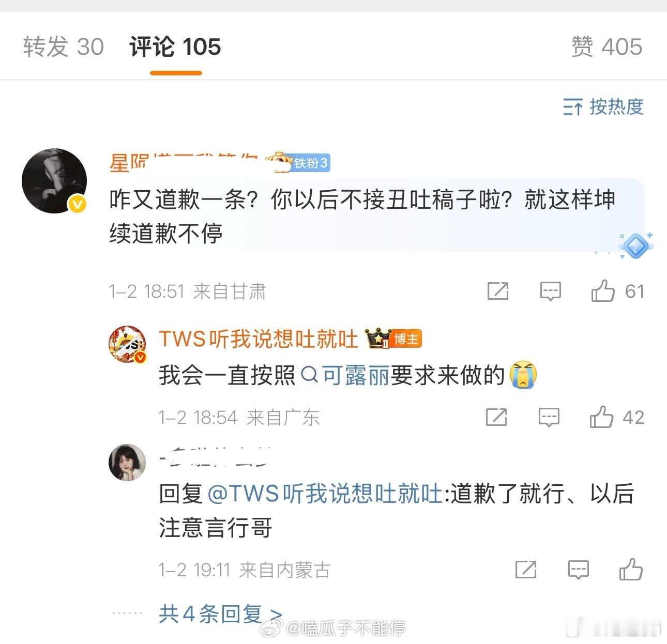The width and height of the screenshot is (667, 644).
Task: Open @TWS听我说想吐就吐 mention link
Action: pyautogui.click(x=325, y=494)
